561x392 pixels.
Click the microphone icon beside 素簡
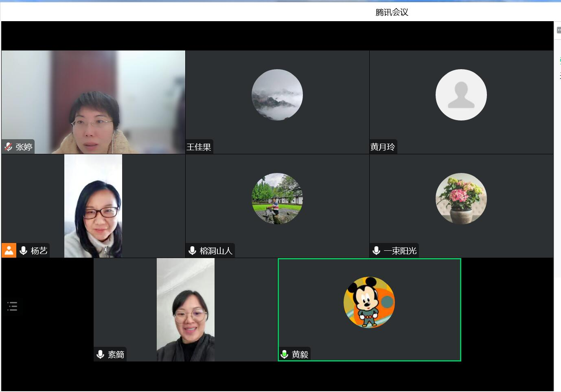pyautogui.click(x=101, y=355)
